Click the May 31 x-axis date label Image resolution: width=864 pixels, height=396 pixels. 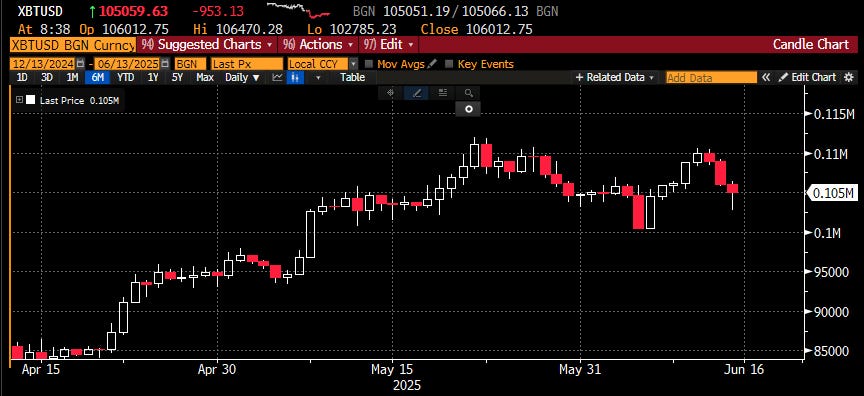point(579,370)
